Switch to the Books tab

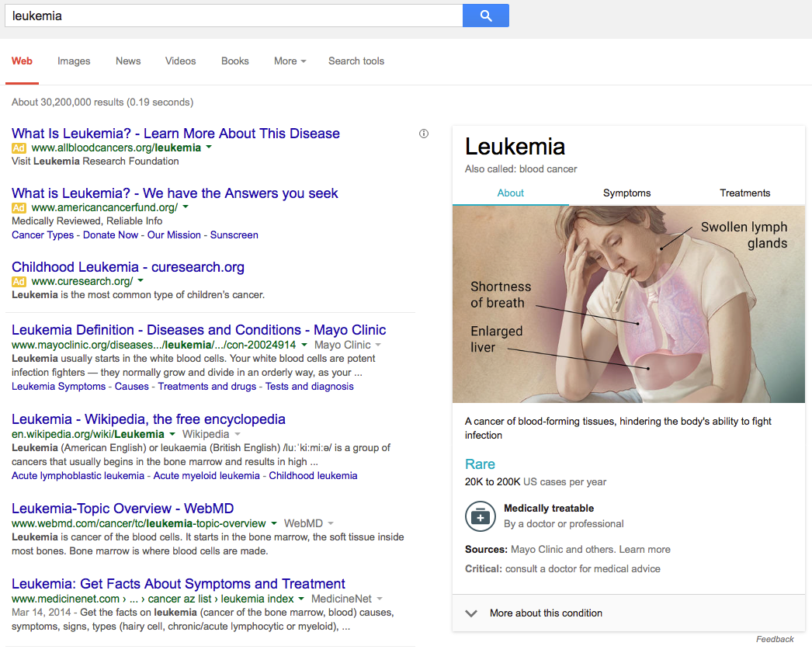click(x=235, y=61)
